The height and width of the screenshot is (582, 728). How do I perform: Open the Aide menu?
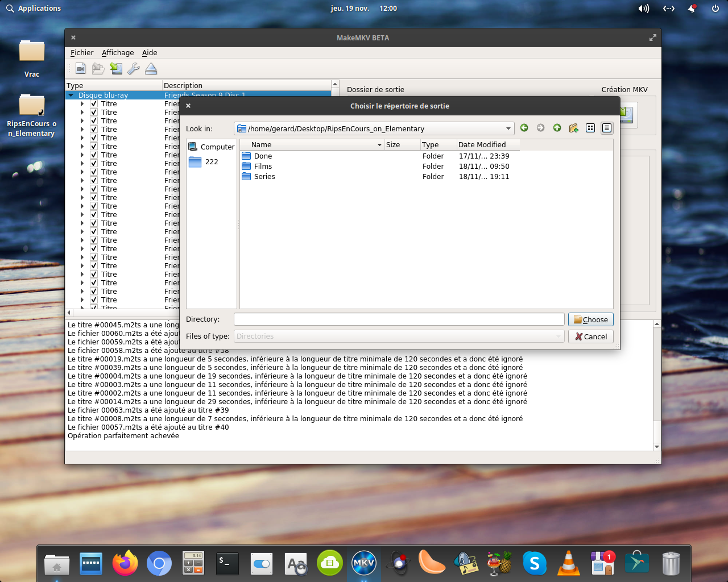(150, 53)
